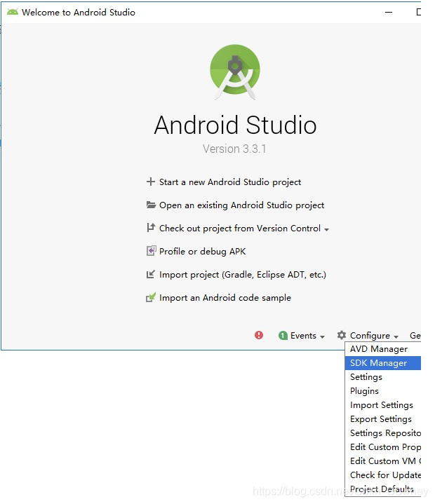The width and height of the screenshot is (435, 504).
Task: Click the Version 3.3.1 text
Action: coord(234,149)
